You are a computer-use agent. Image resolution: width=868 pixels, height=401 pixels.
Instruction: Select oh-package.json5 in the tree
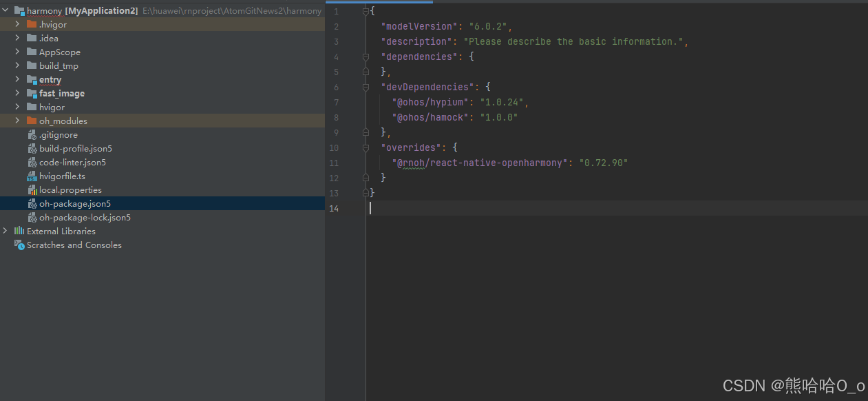[75, 203]
